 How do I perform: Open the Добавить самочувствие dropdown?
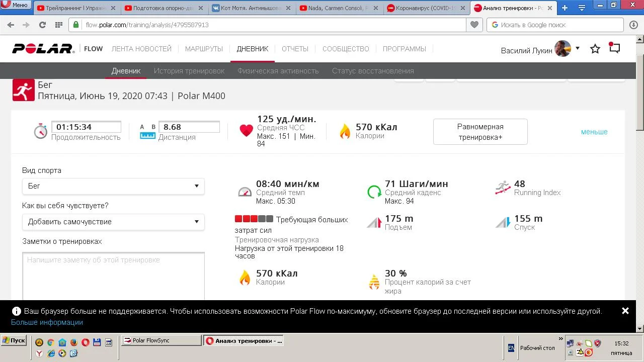[x=113, y=222]
